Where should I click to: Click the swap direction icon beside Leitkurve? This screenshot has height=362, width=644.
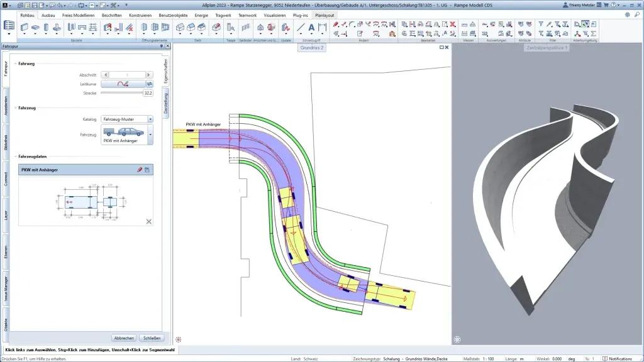click(150, 84)
